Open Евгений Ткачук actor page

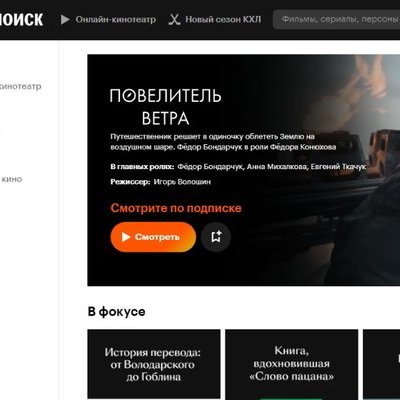[x=338, y=167]
